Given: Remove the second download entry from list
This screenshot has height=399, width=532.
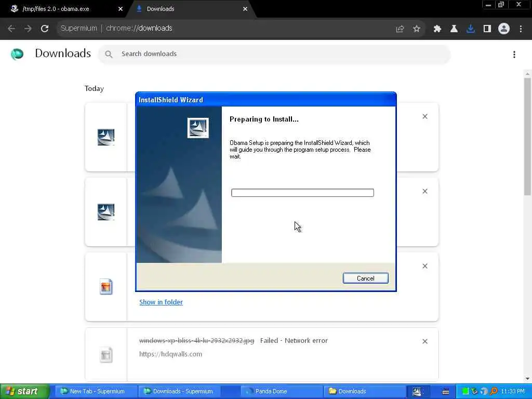Looking at the screenshot, I should 425,191.
